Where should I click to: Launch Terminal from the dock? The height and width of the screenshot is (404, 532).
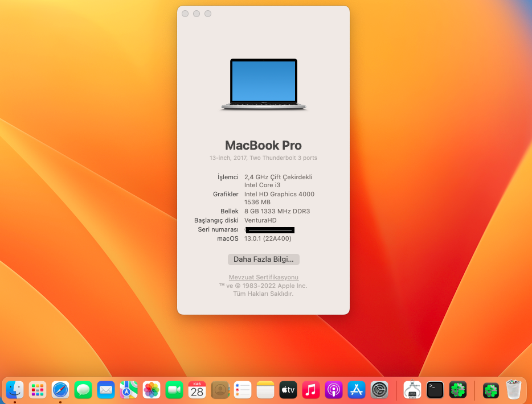tap(436, 390)
